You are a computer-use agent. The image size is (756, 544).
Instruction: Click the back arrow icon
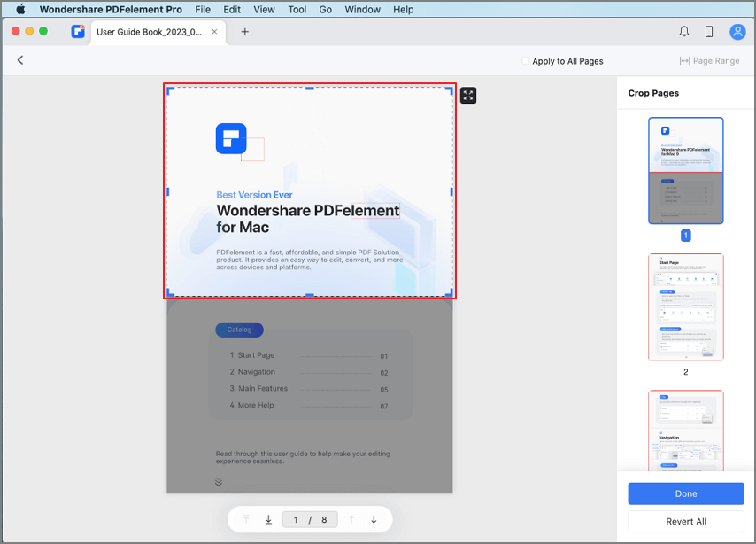tap(20, 60)
